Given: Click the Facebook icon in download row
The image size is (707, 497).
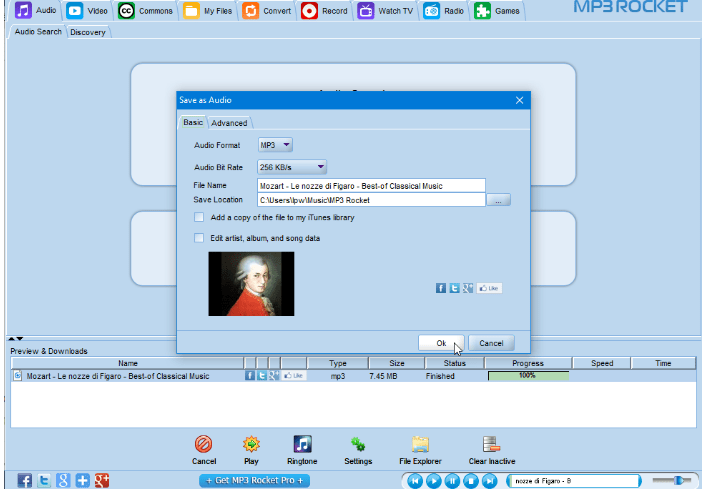Looking at the screenshot, I should tap(250, 376).
